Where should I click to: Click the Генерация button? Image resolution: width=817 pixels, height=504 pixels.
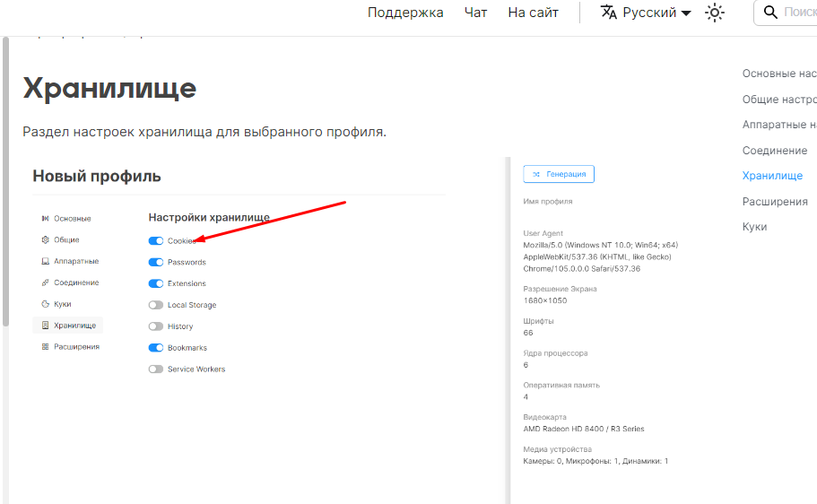[x=559, y=174]
